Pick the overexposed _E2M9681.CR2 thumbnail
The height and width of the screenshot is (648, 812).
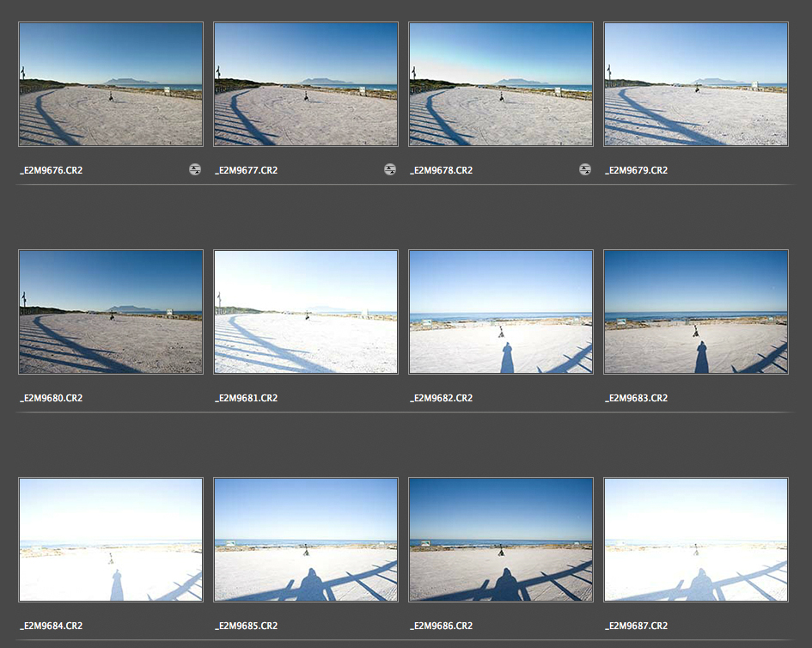point(306,312)
